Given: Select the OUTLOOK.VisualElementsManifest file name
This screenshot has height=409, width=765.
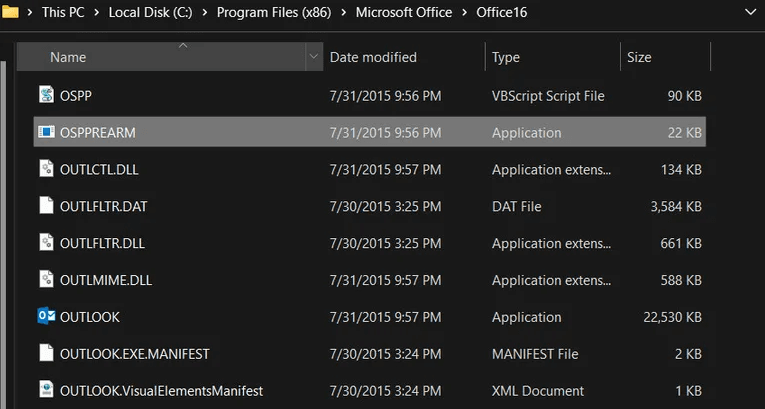Looking at the screenshot, I should pyautogui.click(x=161, y=391).
